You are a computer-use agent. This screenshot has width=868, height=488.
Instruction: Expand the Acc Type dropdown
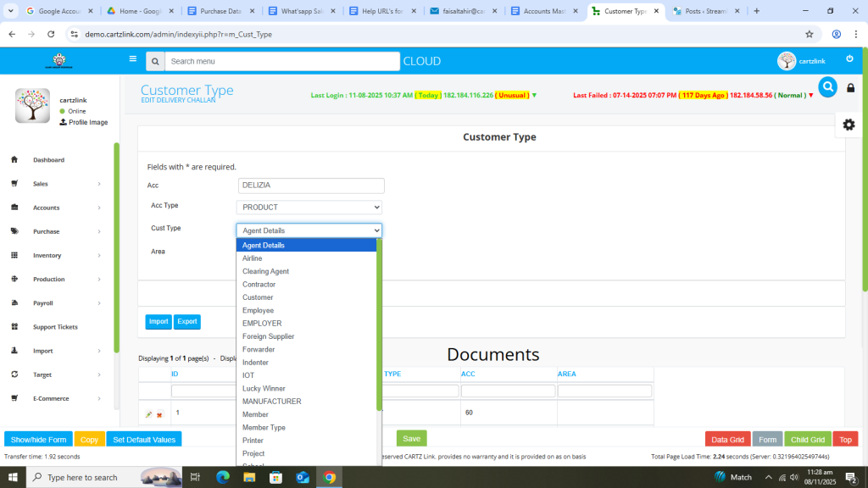(309, 208)
